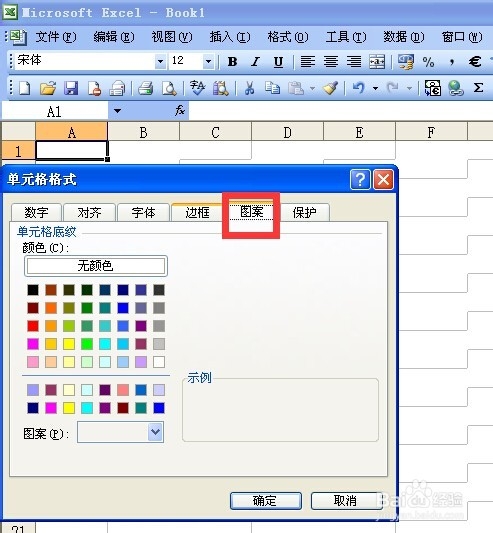This screenshot has width=493, height=533.
Task: Pick the black color swatch
Action: tap(33, 290)
